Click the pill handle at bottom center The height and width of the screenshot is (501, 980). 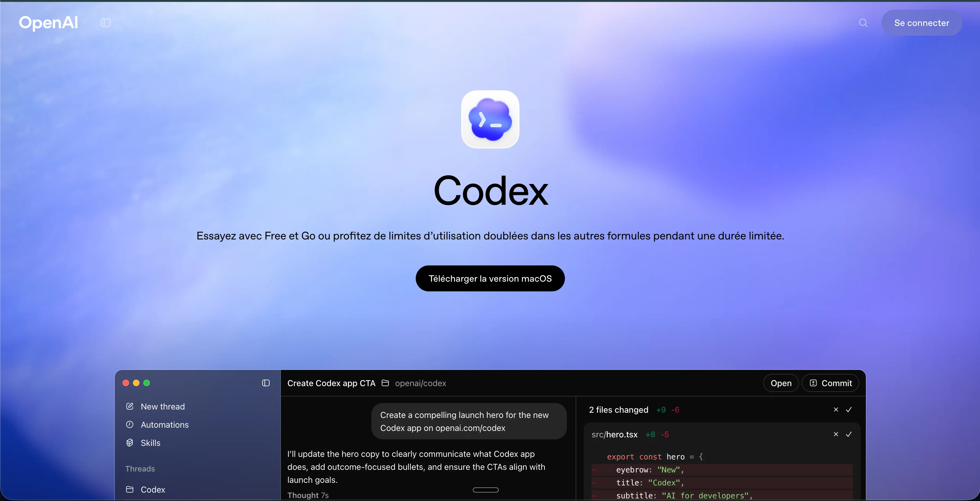[485, 490]
